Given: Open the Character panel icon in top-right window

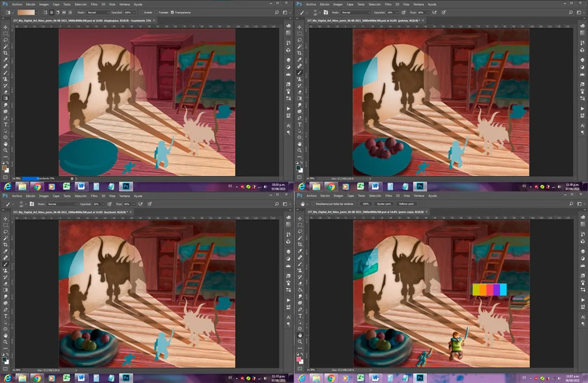Looking at the screenshot, I should (x=582, y=125).
